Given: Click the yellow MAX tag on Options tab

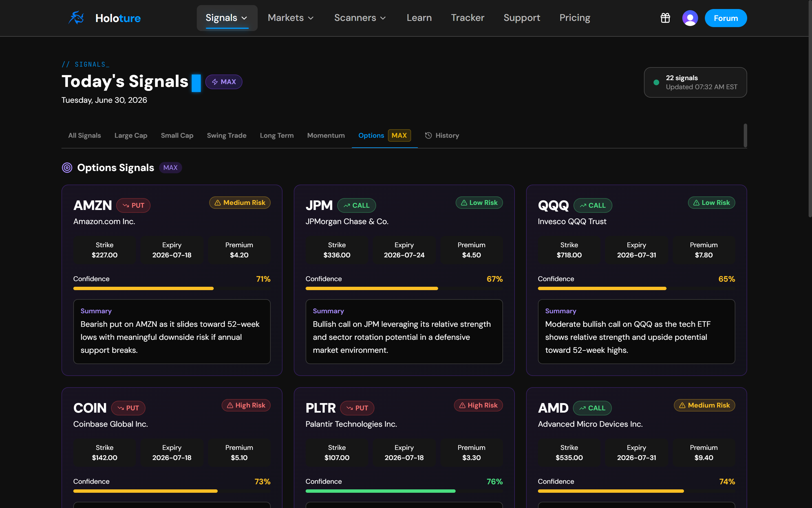Looking at the screenshot, I should pos(399,135).
